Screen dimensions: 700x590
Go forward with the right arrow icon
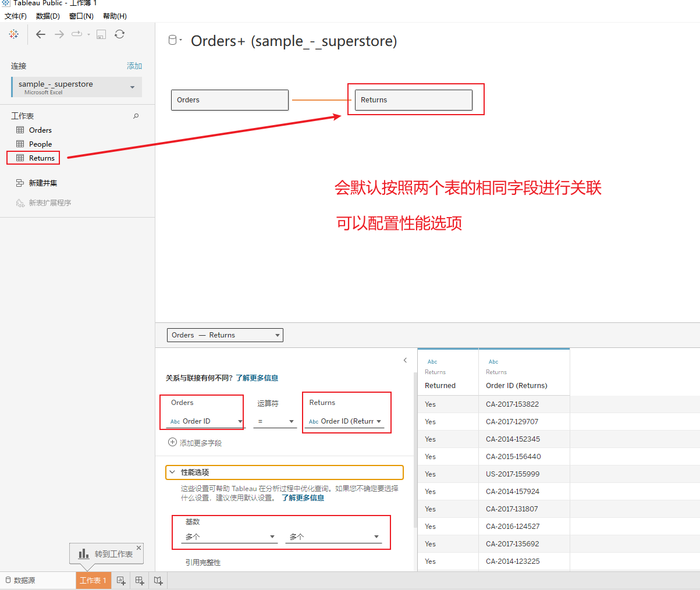pos(59,34)
